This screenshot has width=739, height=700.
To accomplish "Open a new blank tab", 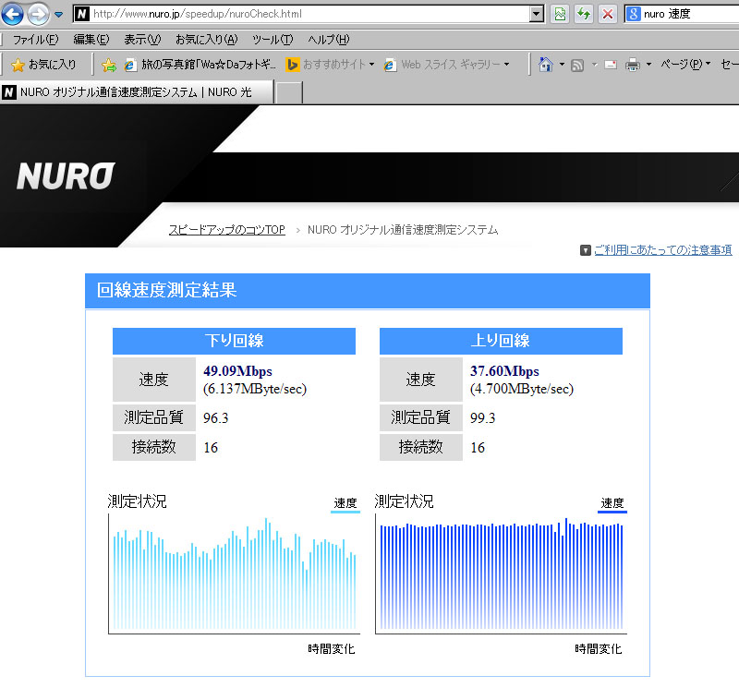I will (288, 92).
